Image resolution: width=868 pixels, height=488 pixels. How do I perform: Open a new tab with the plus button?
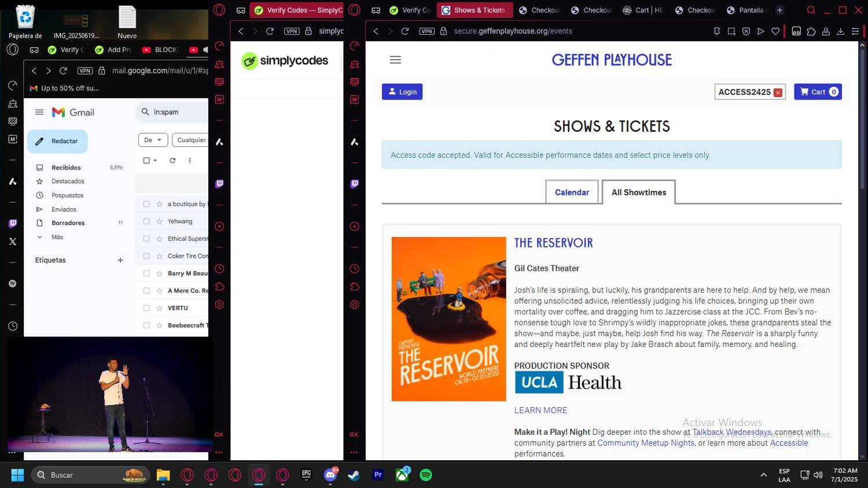click(x=779, y=10)
